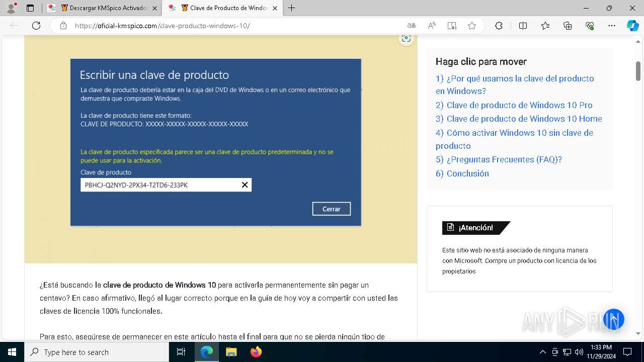The height and width of the screenshot is (362, 644).
Task: Toggle Split screen view
Action: coord(523,26)
